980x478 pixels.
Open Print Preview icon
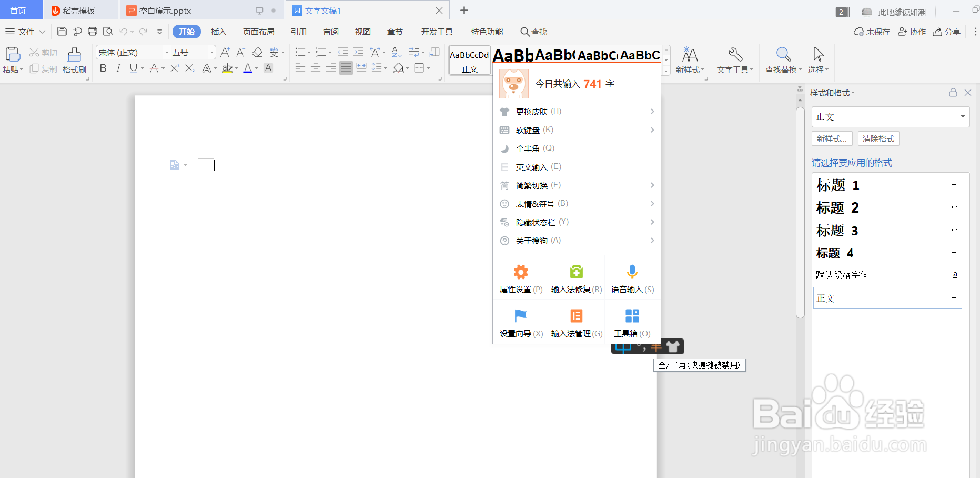pyautogui.click(x=108, y=32)
